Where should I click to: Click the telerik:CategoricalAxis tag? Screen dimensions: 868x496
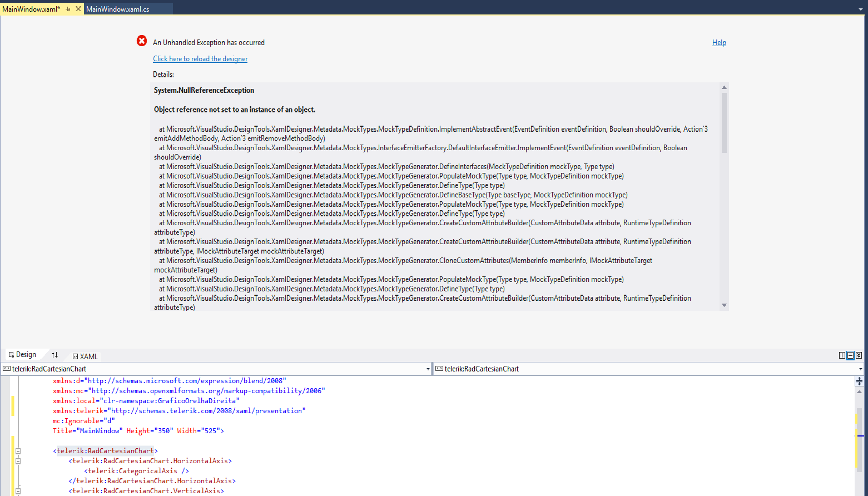coord(136,471)
